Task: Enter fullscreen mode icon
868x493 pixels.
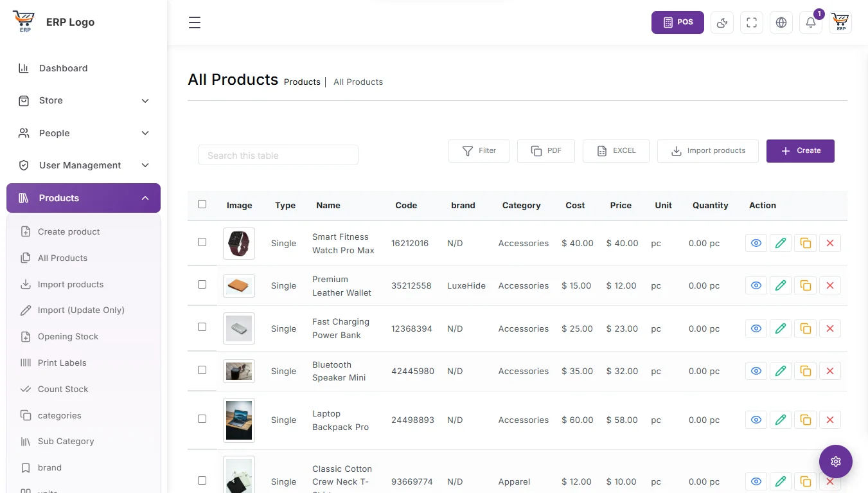Action: click(752, 22)
